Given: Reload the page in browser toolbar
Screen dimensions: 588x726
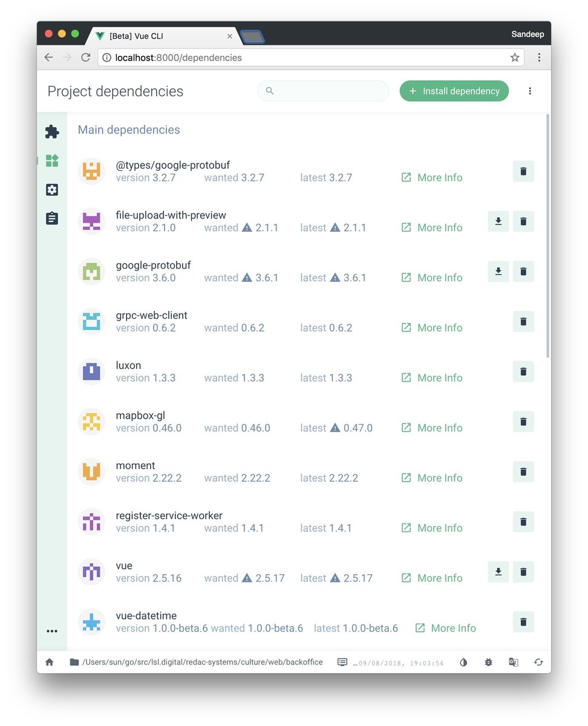Looking at the screenshot, I should pyautogui.click(x=86, y=57).
